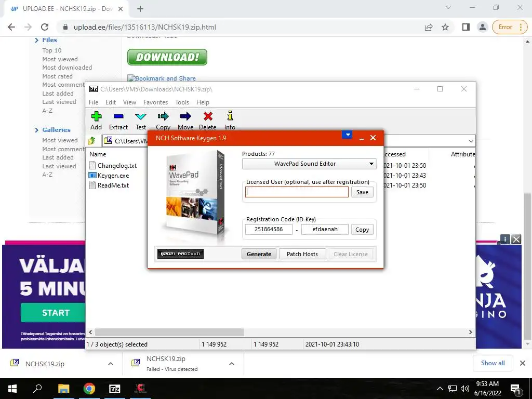
Task: Open Most downloaded link under Files
Action: point(67,68)
